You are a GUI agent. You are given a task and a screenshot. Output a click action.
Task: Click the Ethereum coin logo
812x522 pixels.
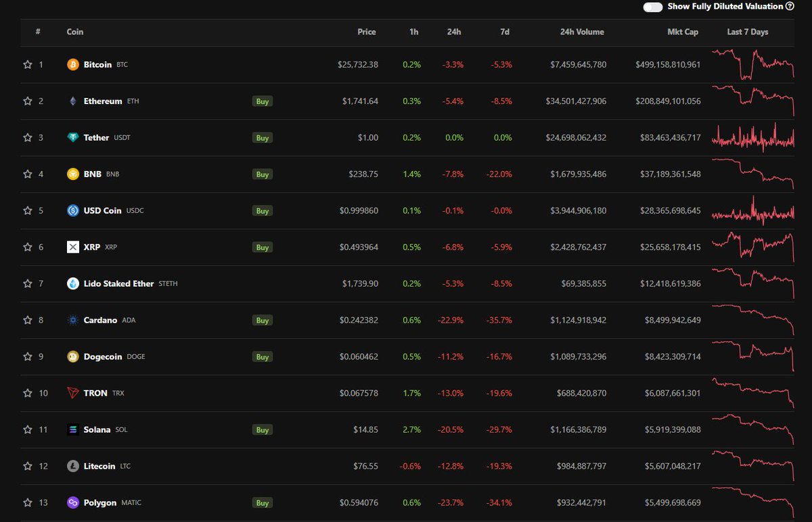click(x=72, y=101)
